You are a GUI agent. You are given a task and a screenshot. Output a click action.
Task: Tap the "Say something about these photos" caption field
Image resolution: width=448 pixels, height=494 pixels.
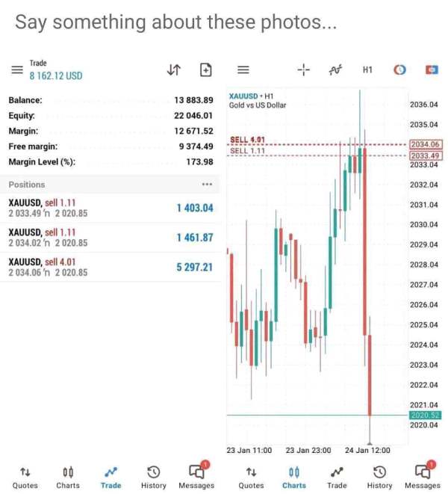[176, 22]
